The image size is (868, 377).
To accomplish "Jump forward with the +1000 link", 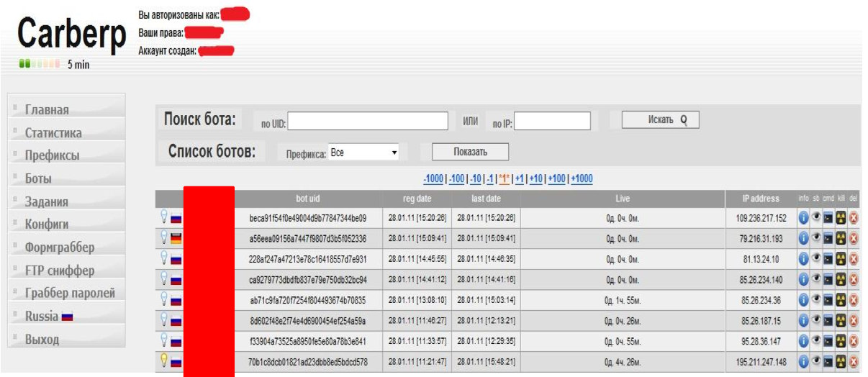I will [x=581, y=179].
